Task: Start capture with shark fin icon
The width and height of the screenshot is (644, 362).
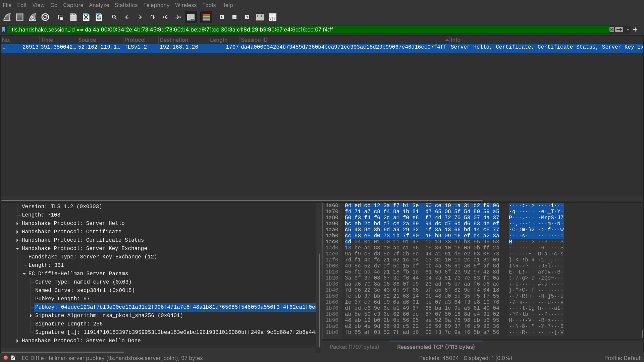Action: (7, 17)
